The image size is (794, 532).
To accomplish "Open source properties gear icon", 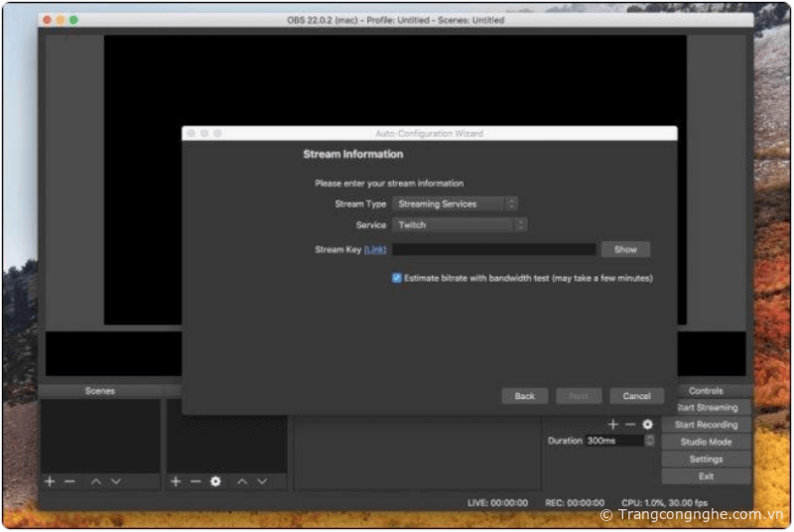I will pyautogui.click(x=215, y=481).
